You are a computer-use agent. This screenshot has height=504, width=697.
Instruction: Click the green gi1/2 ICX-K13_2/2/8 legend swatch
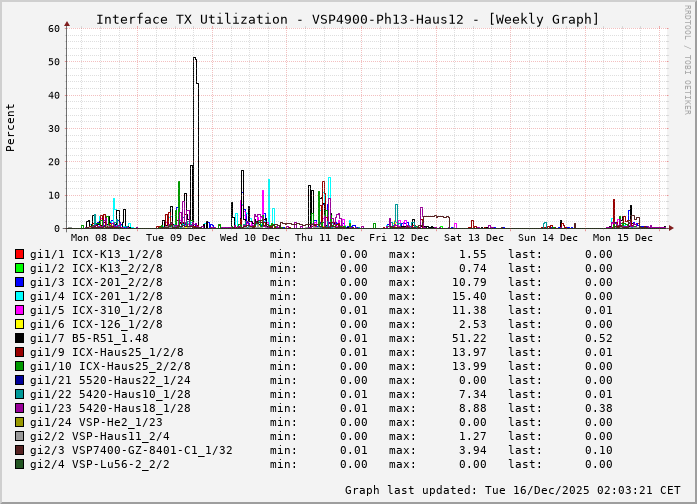(19, 269)
